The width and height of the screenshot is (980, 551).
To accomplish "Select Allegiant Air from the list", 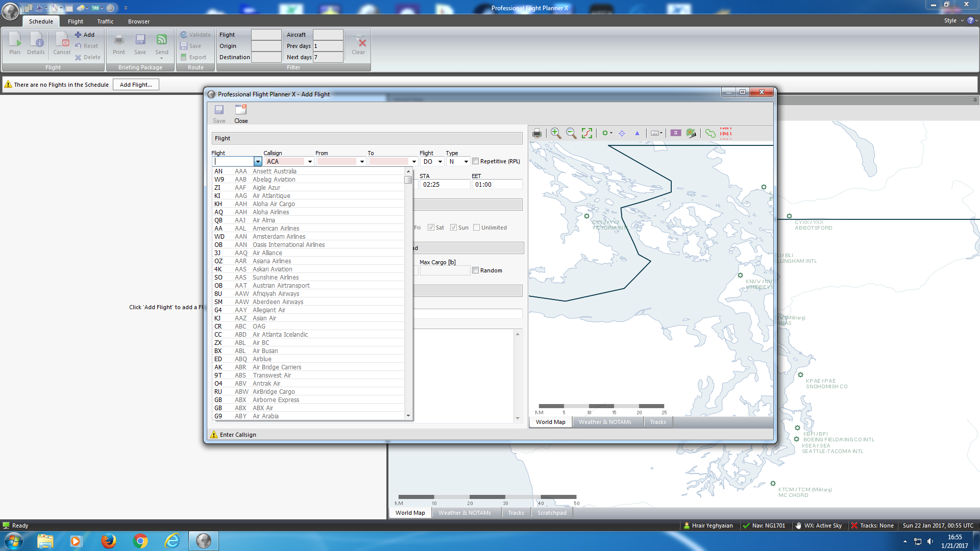I will coord(308,310).
